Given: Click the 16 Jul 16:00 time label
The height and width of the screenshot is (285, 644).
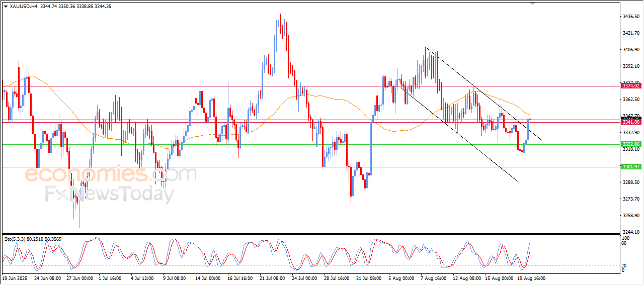Looking at the screenshot, I should 240,278.
